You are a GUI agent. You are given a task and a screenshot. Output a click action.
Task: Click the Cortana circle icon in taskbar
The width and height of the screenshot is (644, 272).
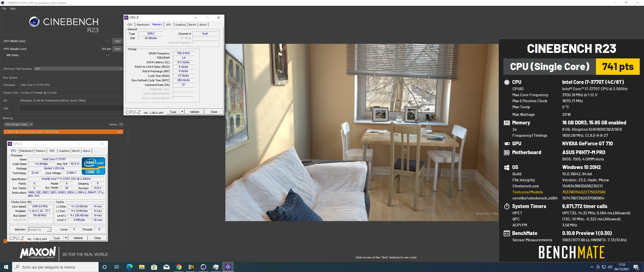tap(105, 267)
